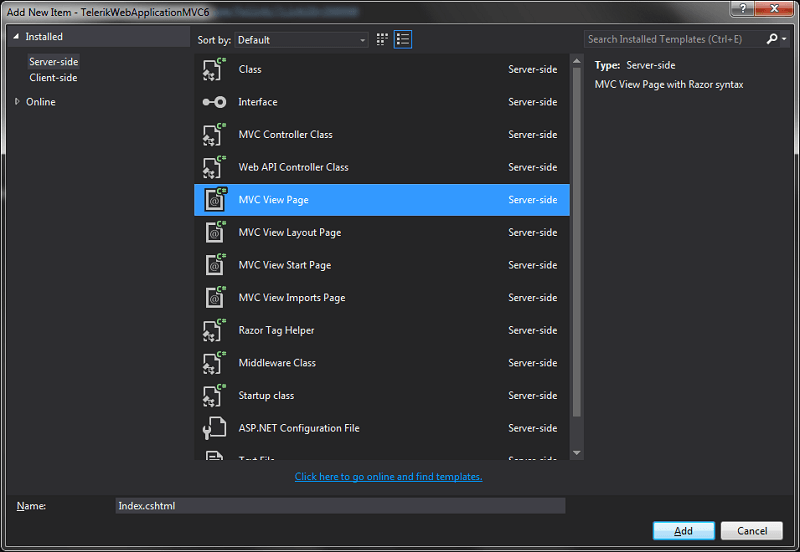Click the Class template icon
The width and height of the screenshot is (800, 552).
pyautogui.click(x=214, y=69)
